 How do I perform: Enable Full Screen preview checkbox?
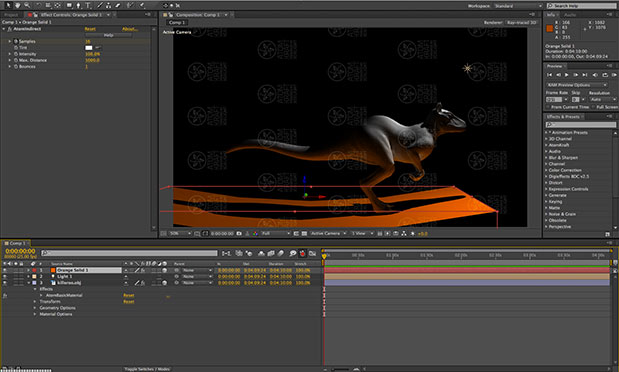pos(593,107)
